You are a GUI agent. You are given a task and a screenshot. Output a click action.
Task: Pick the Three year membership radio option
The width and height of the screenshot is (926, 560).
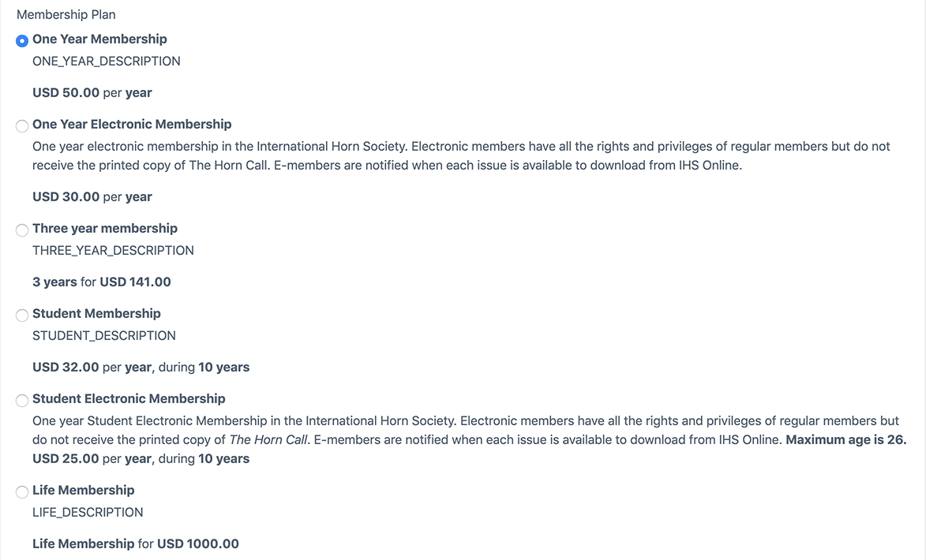22,230
